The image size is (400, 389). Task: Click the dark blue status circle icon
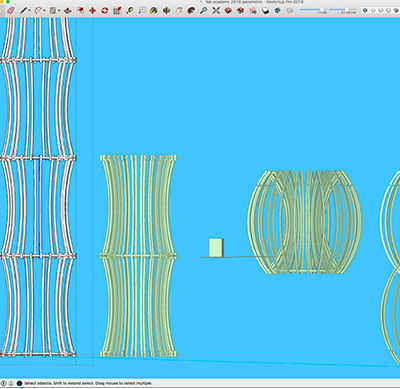[19, 383]
